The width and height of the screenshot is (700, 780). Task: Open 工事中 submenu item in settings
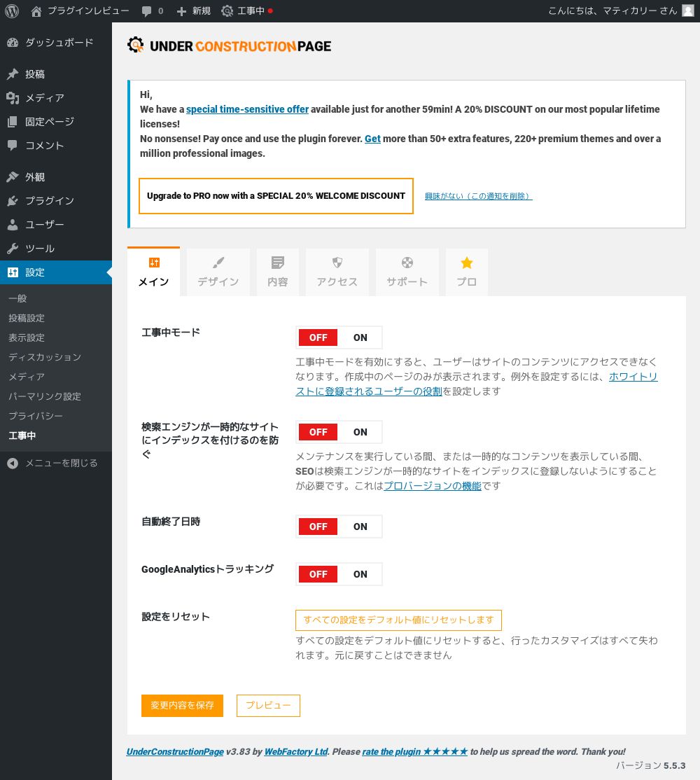tap(22, 436)
